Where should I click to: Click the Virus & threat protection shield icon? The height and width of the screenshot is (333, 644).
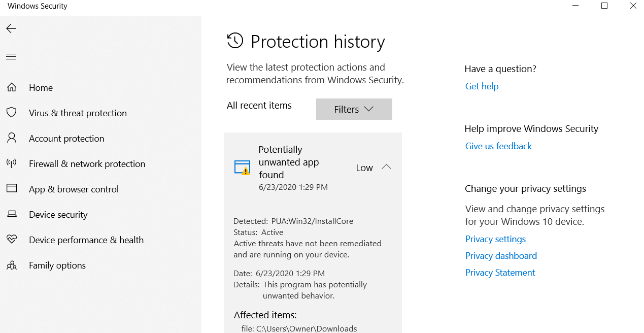[11, 113]
